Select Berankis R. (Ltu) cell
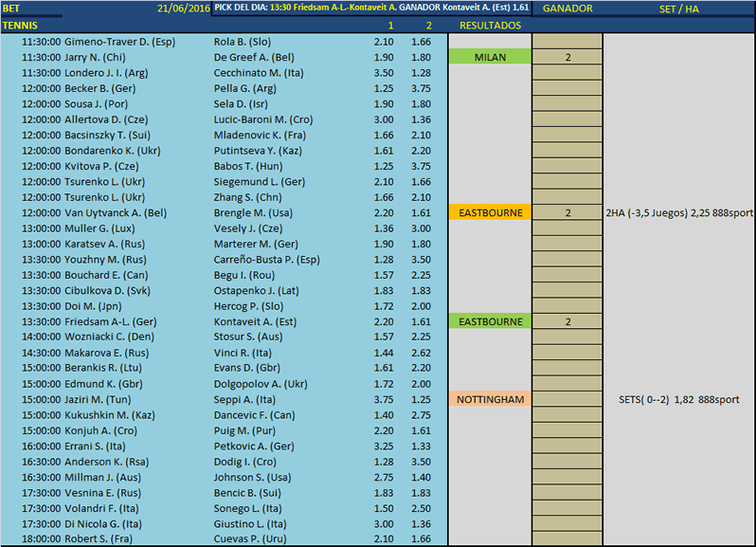This screenshot has width=756, height=547. (x=102, y=368)
